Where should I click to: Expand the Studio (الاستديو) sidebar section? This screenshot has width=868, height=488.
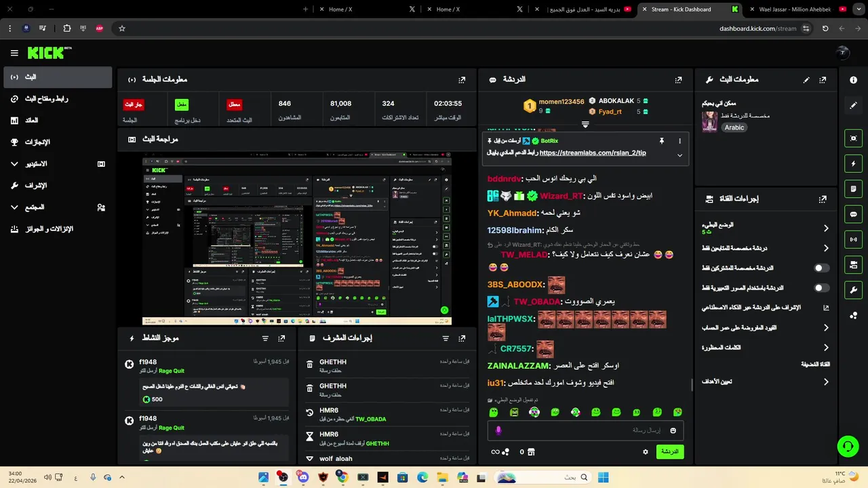click(58, 164)
